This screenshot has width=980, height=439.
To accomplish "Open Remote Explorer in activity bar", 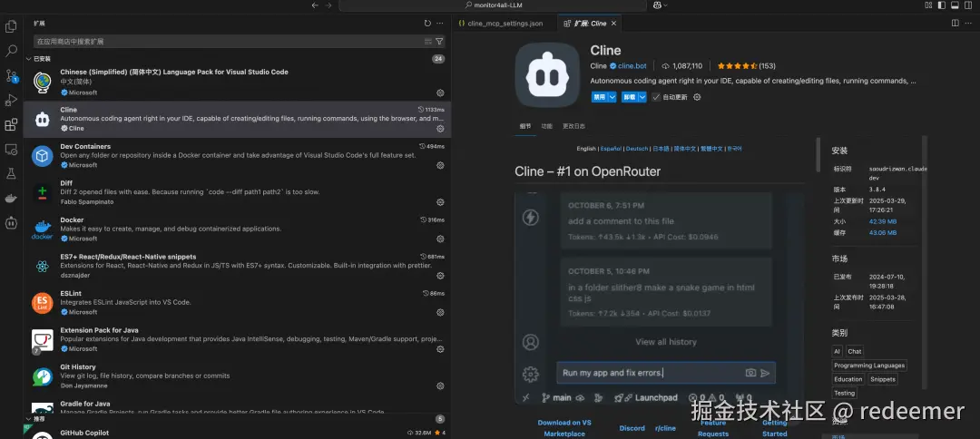I will pos(11,150).
